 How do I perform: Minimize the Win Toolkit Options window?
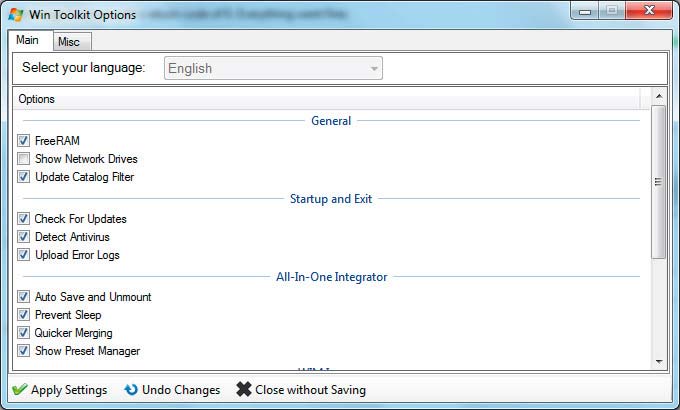585,11
